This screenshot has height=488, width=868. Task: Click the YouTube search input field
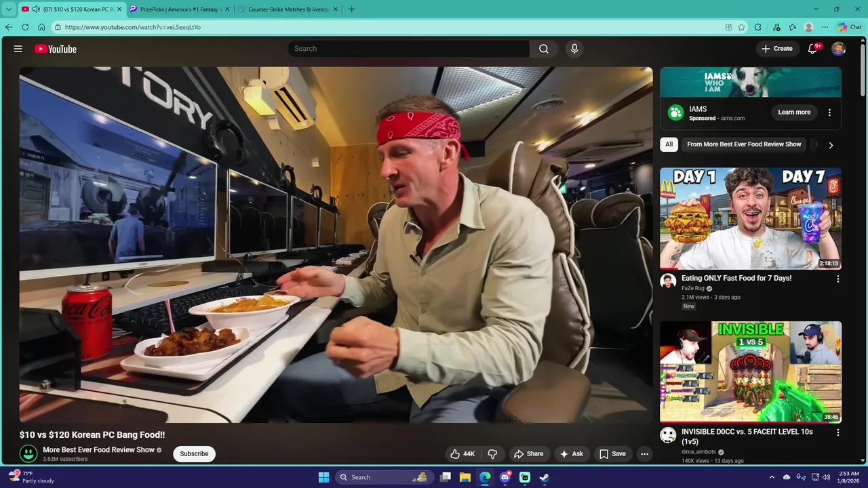[x=409, y=49]
